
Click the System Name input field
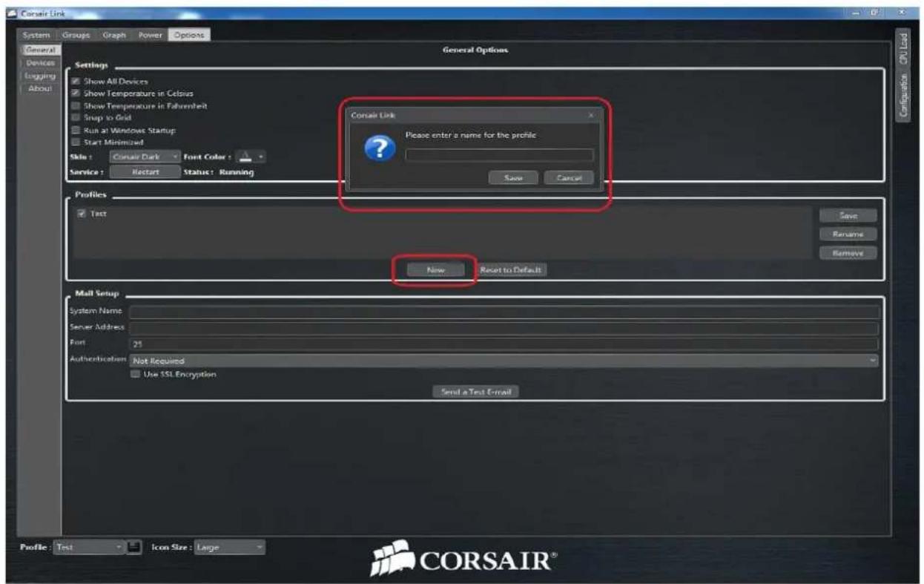click(504, 312)
